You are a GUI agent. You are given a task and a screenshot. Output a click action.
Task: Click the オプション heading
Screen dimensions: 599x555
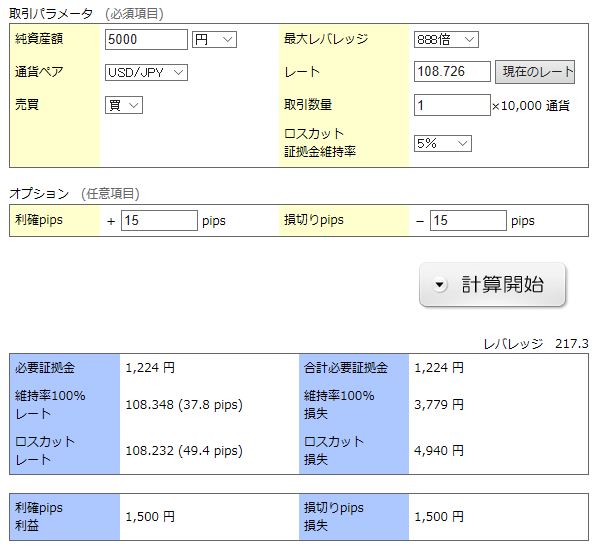tap(39, 193)
